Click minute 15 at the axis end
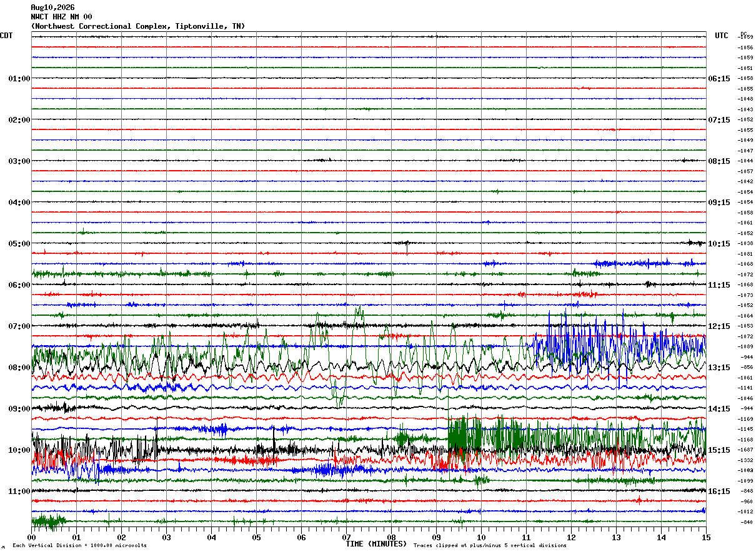756x554 pixels. coord(706,537)
